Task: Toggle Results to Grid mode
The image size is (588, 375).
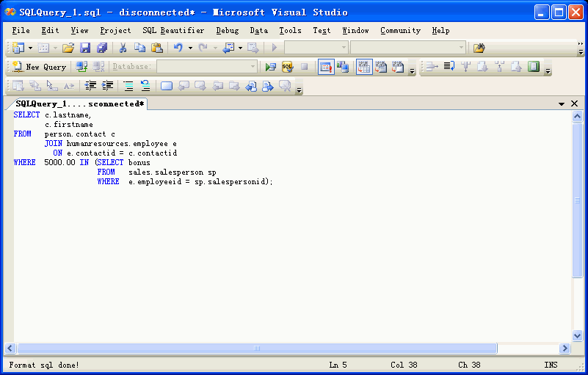Action: (x=364, y=67)
